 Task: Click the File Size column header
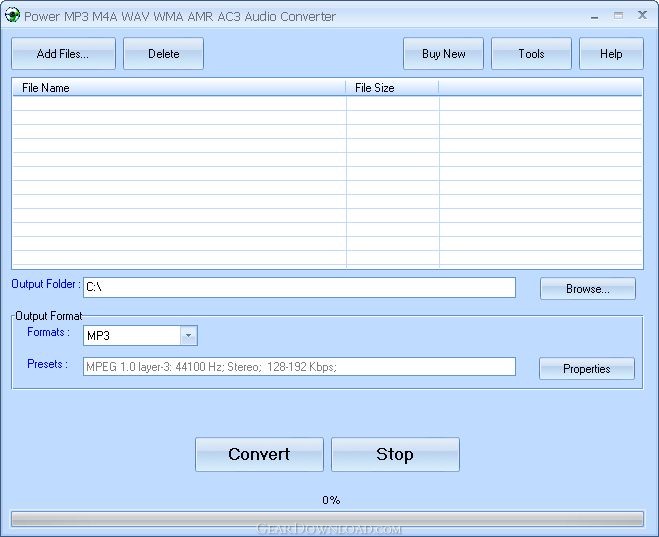point(392,87)
